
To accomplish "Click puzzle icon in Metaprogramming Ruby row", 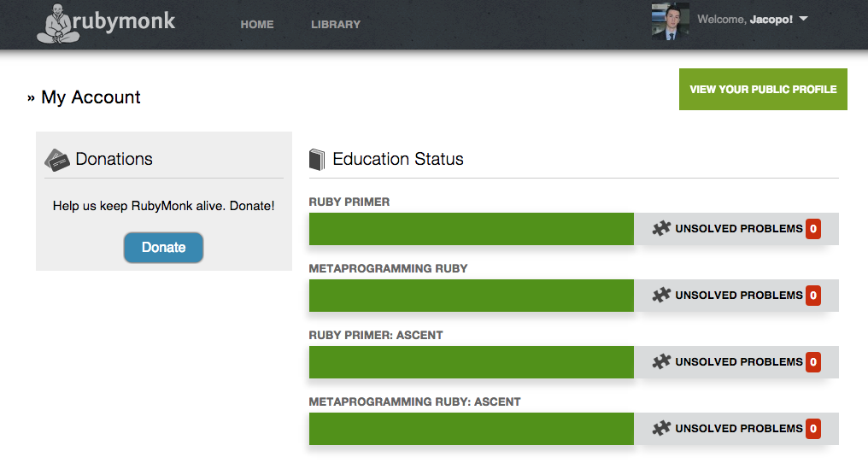I will [661, 296].
